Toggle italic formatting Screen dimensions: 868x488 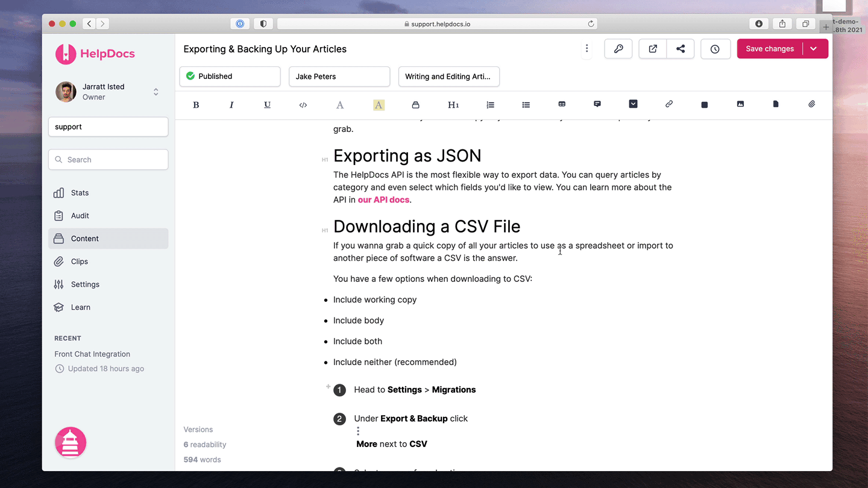[x=231, y=105]
